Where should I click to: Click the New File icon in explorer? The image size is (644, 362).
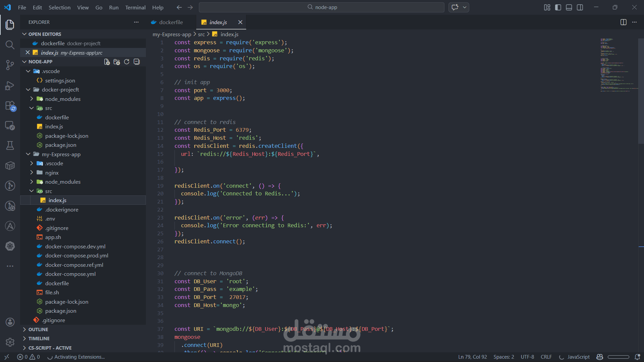[x=107, y=62]
